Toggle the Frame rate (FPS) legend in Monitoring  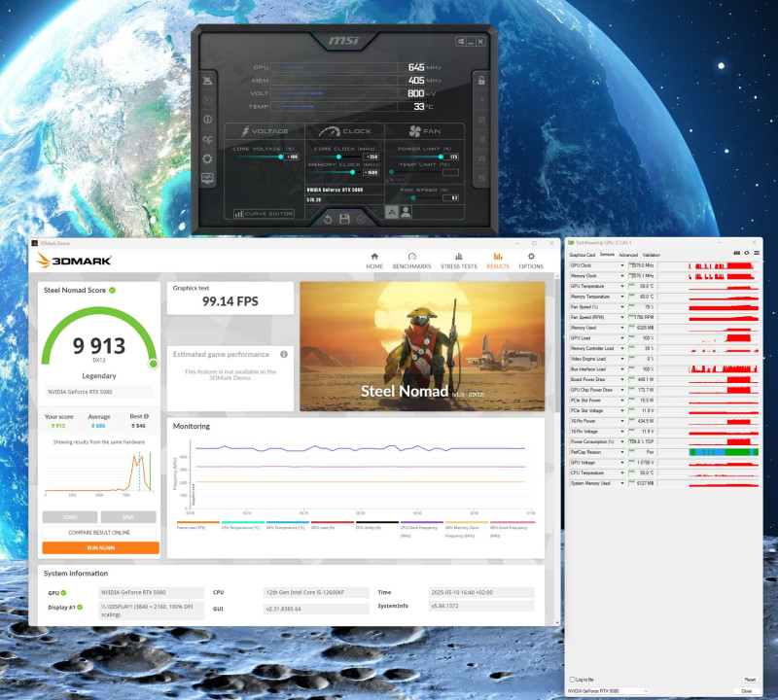click(197, 525)
